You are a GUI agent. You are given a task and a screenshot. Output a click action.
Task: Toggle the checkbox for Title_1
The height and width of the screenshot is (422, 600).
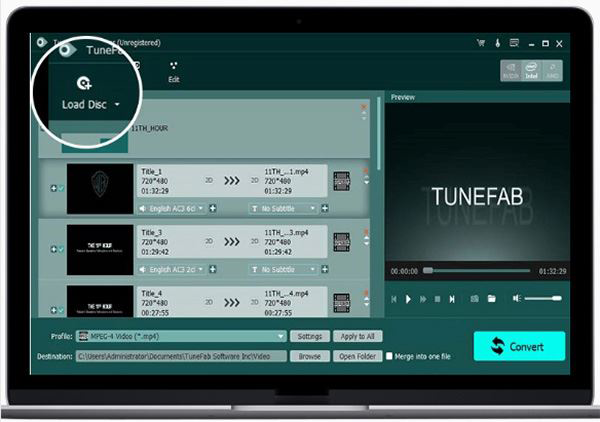tap(61, 188)
